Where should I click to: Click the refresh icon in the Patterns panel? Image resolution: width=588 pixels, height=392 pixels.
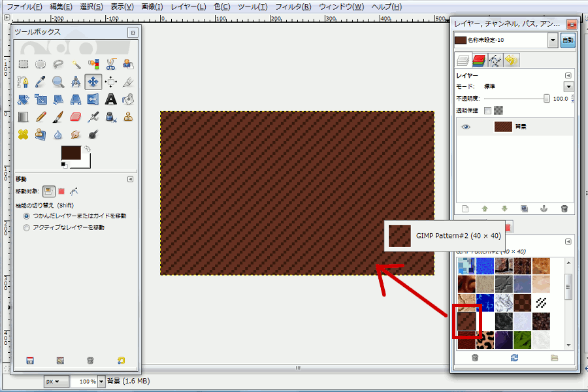coord(515,357)
